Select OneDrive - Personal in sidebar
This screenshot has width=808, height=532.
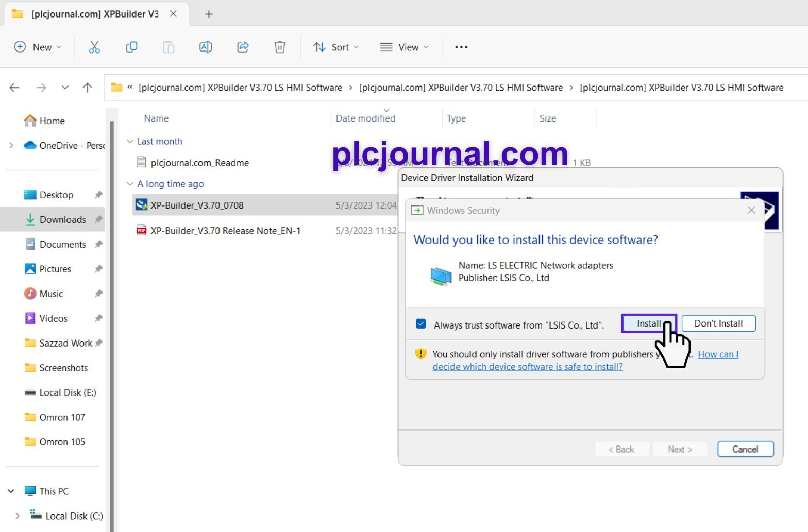(x=64, y=145)
